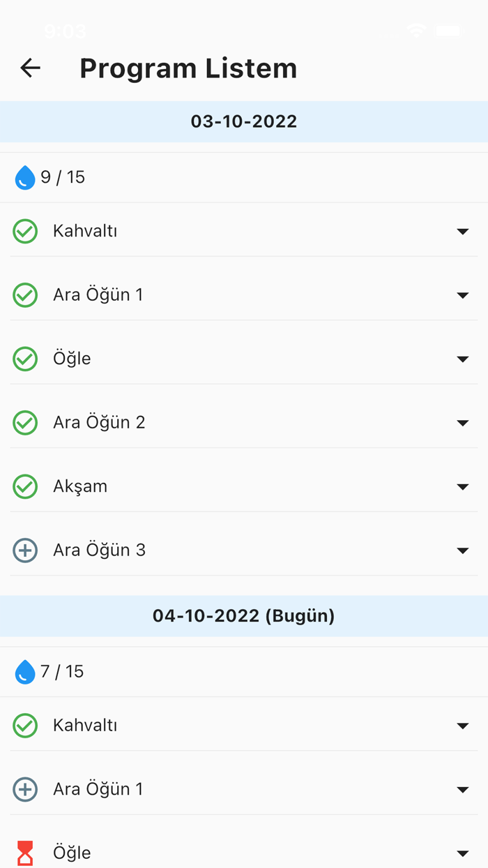The image size is (488, 868).
Task: Select the 03-10-2022 date header
Action: click(x=244, y=121)
